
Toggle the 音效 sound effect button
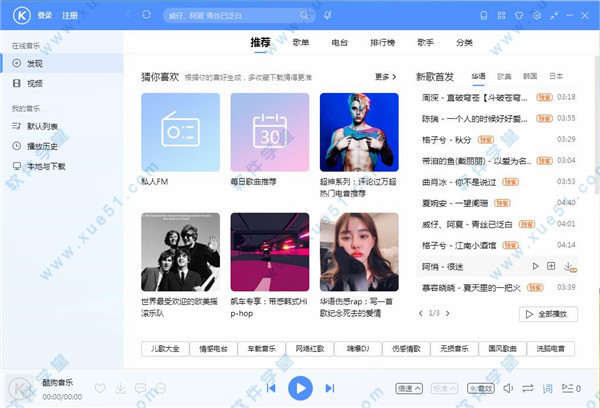click(481, 388)
